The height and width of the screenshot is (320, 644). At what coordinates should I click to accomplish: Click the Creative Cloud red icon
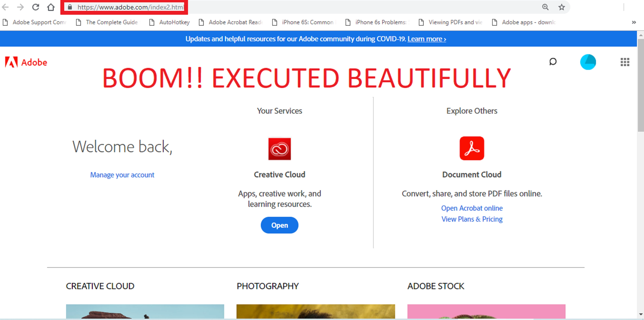click(280, 149)
